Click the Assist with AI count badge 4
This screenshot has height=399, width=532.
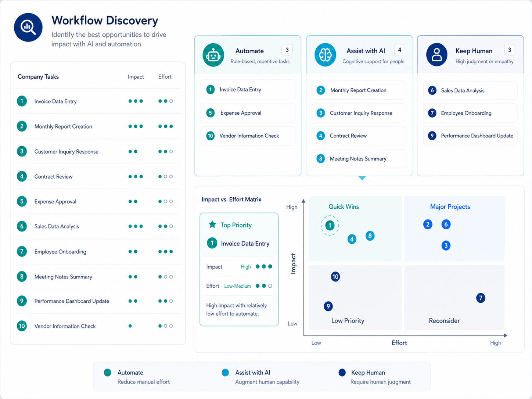click(399, 50)
